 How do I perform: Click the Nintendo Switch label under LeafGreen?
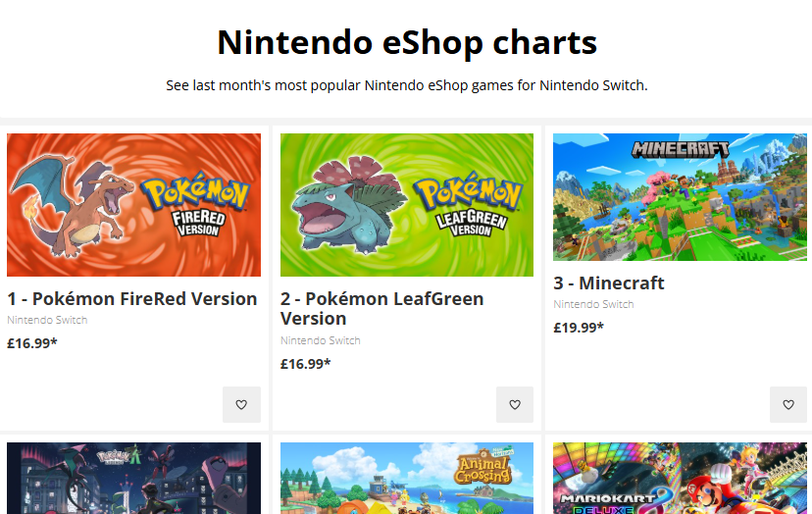point(321,340)
